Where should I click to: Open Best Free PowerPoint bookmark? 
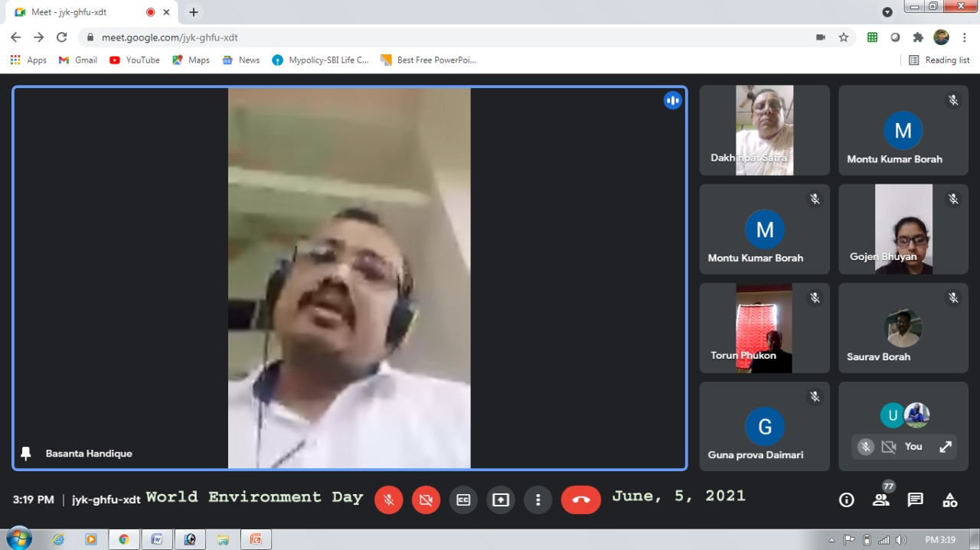[429, 60]
